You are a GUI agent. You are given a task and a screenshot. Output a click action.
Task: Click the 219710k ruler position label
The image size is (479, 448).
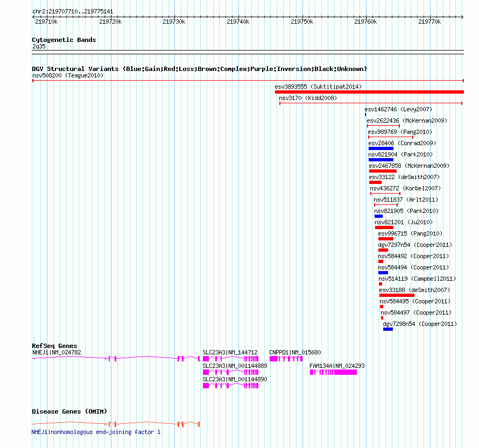tap(46, 22)
